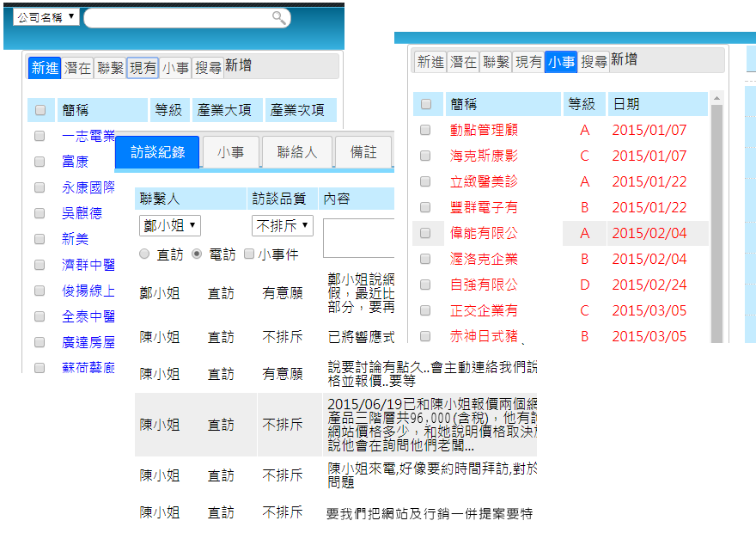This screenshot has height=533, width=756.
Task: Click the magnifier search icon
Action: [x=278, y=17]
